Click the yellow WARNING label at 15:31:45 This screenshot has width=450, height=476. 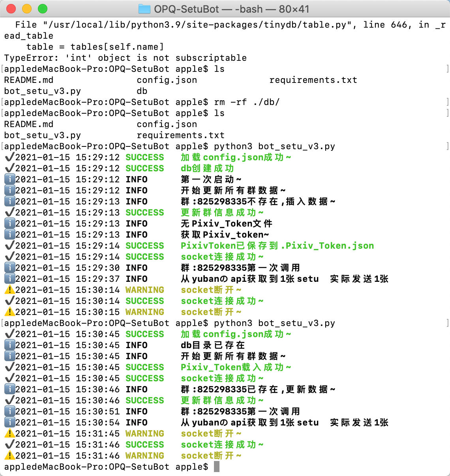[145, 433]
